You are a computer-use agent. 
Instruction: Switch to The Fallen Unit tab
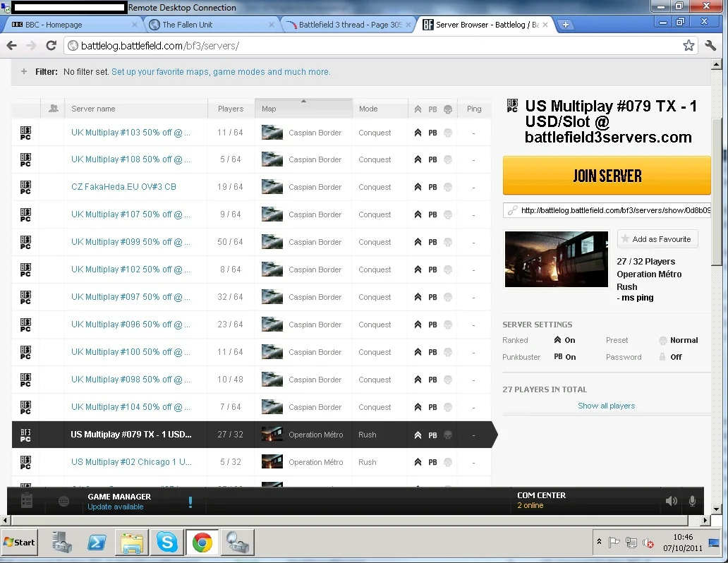coord(212,25)
